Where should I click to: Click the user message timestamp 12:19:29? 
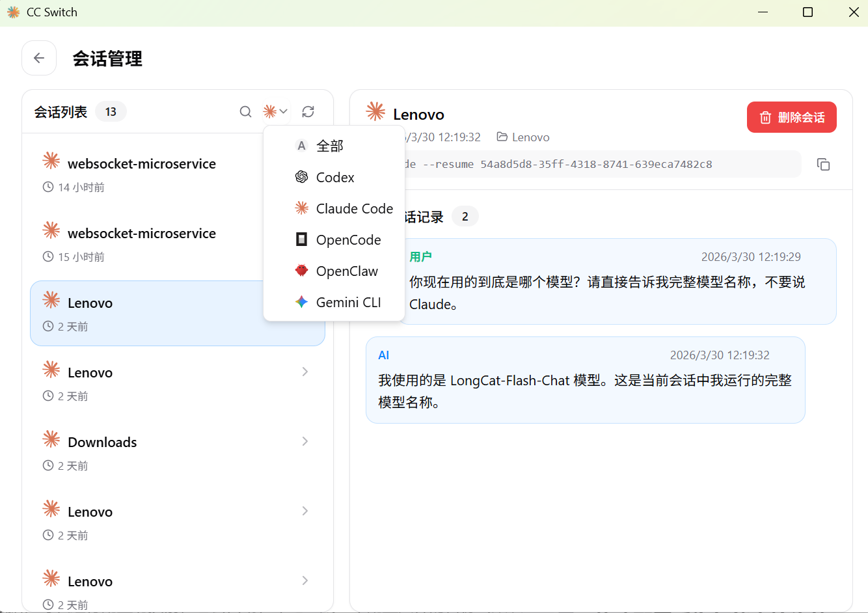coord(751,257)
